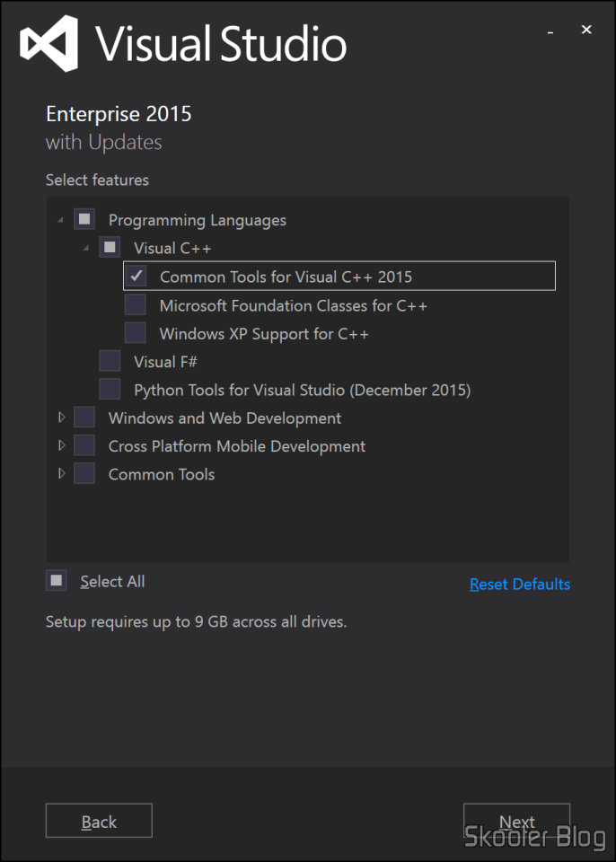
Task: Enable Cross Platform Mobile Development
Action: click(84, 445)
